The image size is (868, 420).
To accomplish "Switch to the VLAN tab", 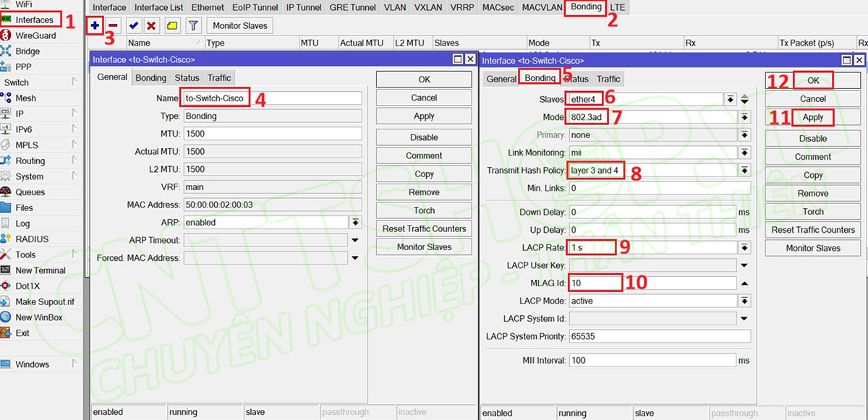I will 395,7.
